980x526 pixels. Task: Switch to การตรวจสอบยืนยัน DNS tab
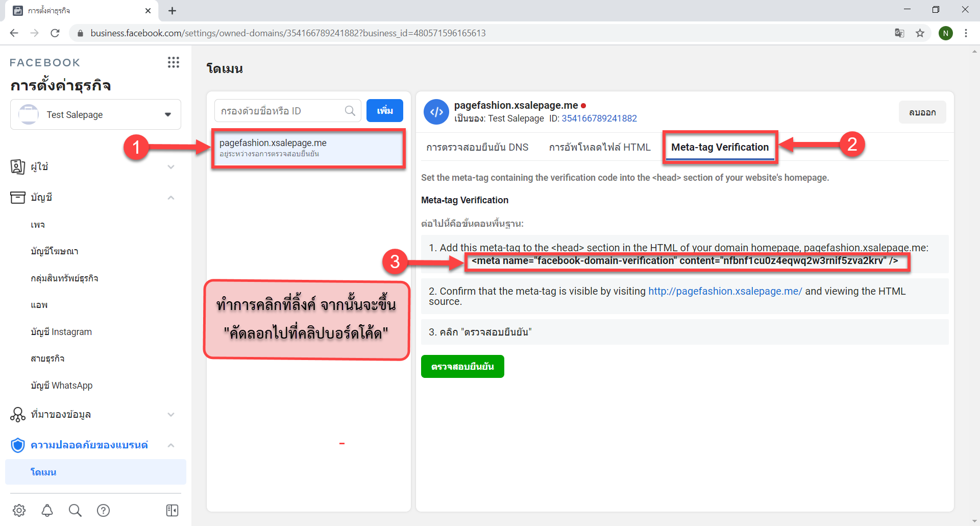477,147
